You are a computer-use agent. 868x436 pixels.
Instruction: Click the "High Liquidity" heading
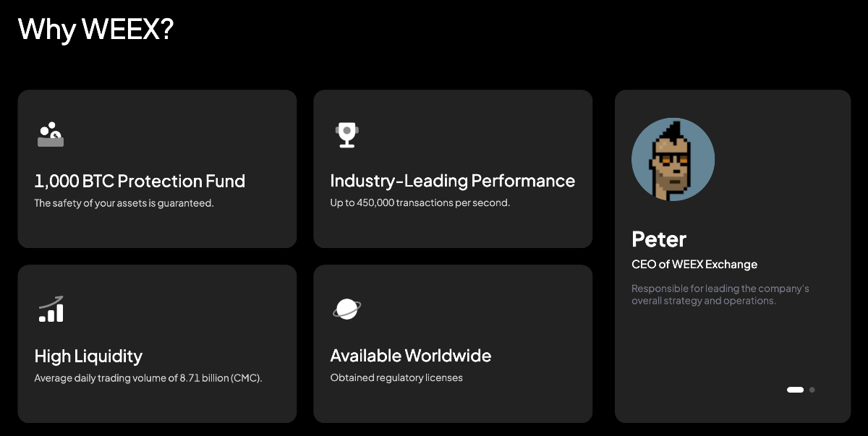click(88, 356)
